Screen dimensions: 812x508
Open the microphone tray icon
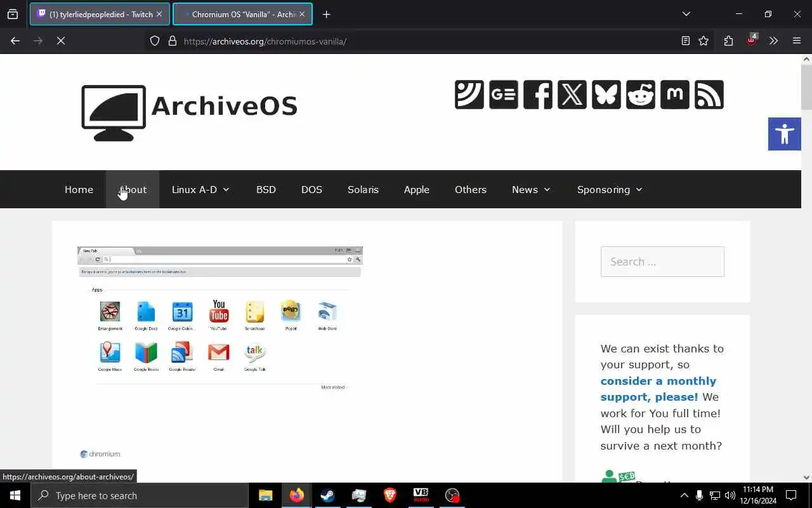coord(699,495)
